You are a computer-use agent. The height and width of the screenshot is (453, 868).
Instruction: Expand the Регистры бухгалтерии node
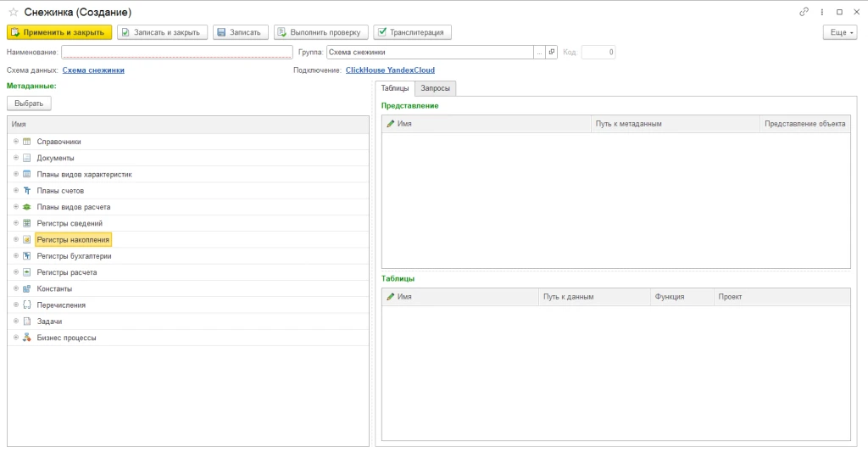[x=15, y=256]
